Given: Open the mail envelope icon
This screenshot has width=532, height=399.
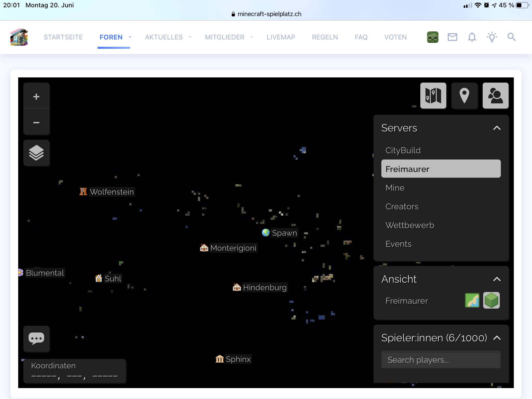Looking at the screenshot, I should pyautogui.click(x=452, y=37).
